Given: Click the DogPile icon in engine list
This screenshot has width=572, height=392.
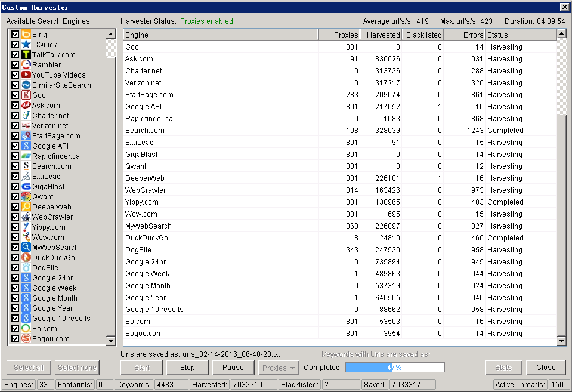Looking at the screenshot, I should (26, 267).
